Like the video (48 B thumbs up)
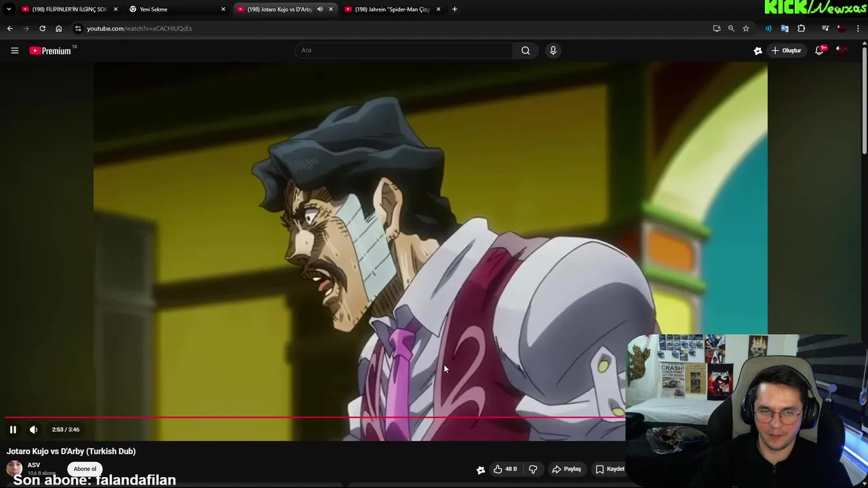This screenshot has width=868, height=488. click(506, 469)
